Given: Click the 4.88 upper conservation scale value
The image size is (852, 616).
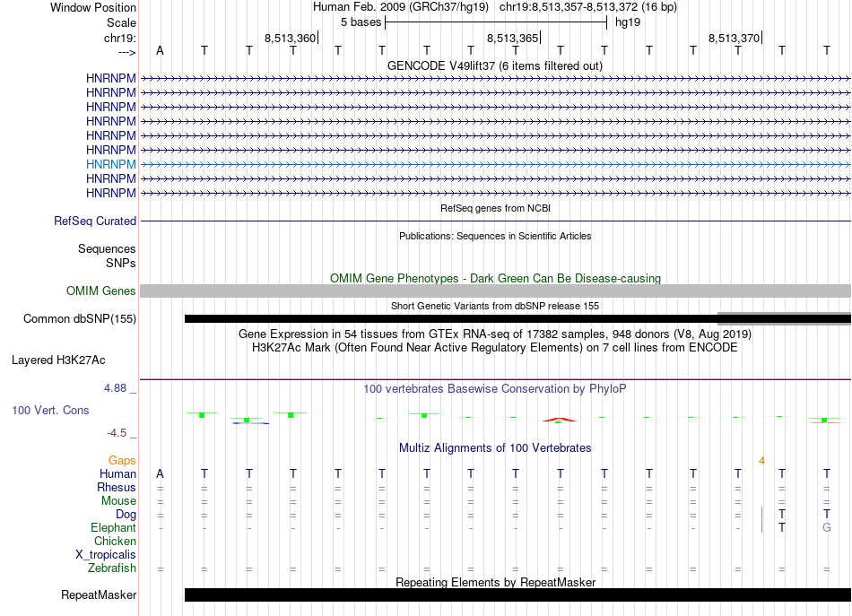Looking at the screenshot, I should (x=115, y=388).
